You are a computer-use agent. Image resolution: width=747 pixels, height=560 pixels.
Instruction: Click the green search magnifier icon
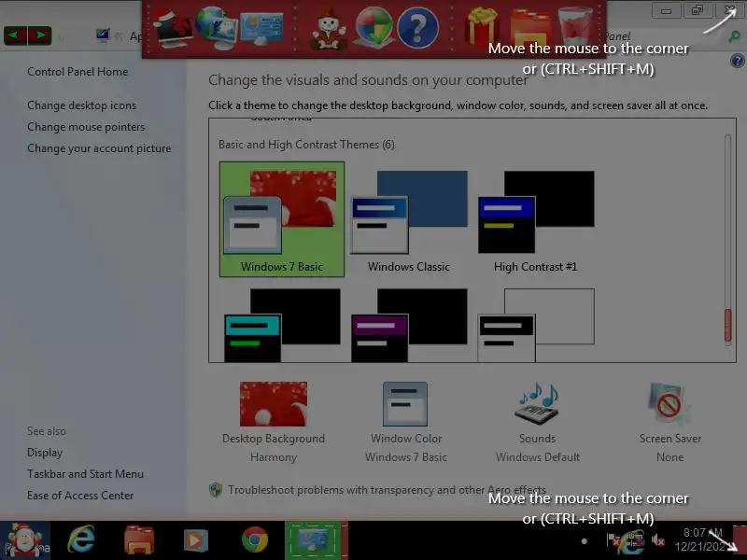click(x=734, y=36)
